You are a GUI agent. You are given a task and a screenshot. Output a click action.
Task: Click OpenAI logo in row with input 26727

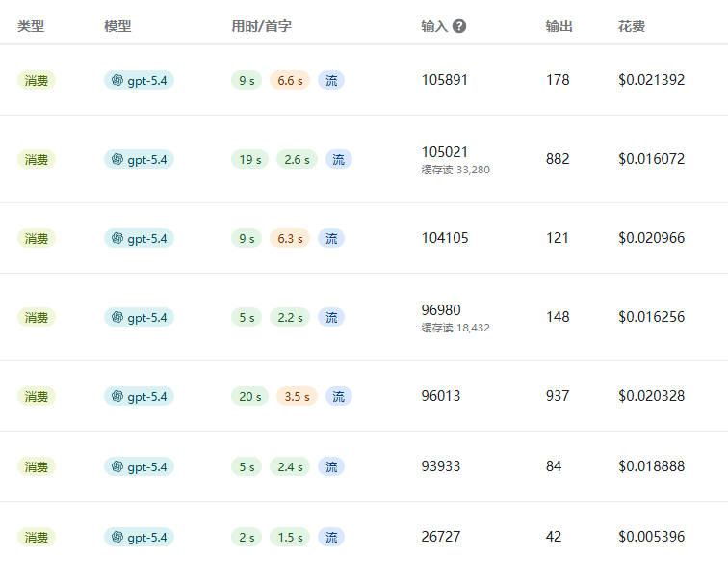point(117,537)
